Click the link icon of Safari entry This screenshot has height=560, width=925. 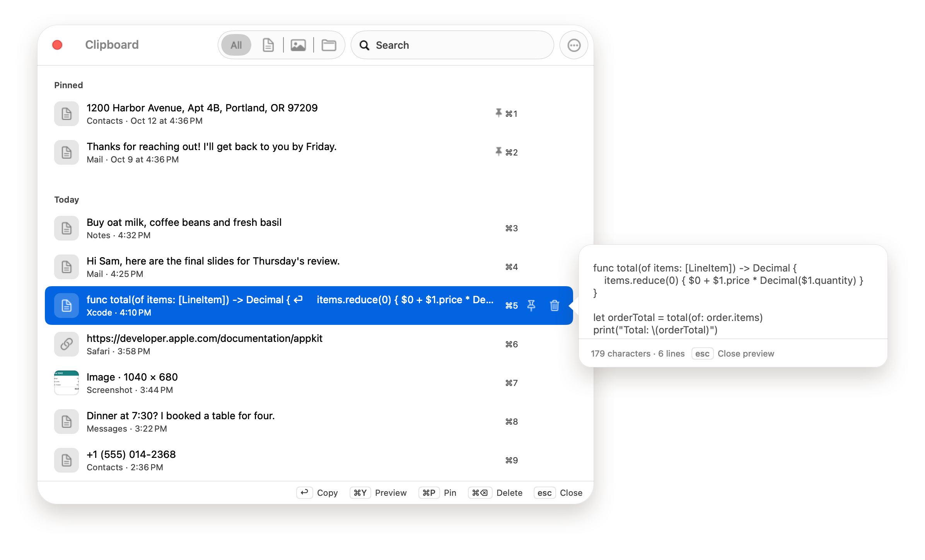(x=67, y=344)
